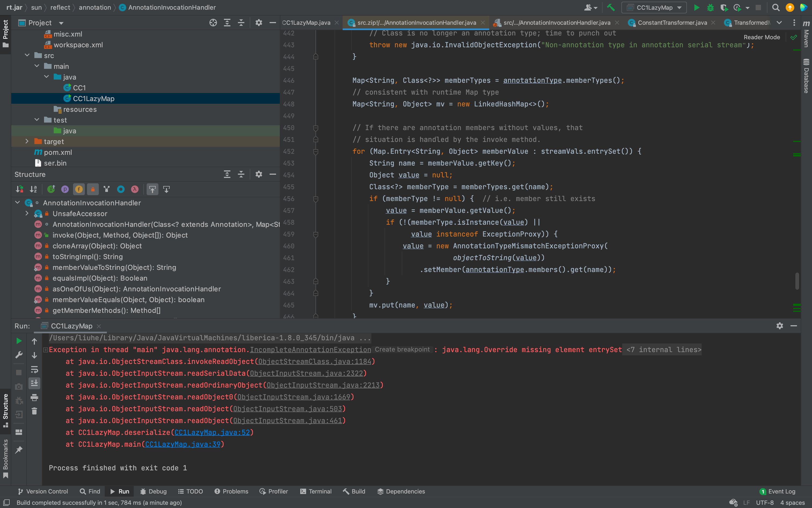
Task: Toggle show anonymous classes in Structure
Action: coord(121,189)
